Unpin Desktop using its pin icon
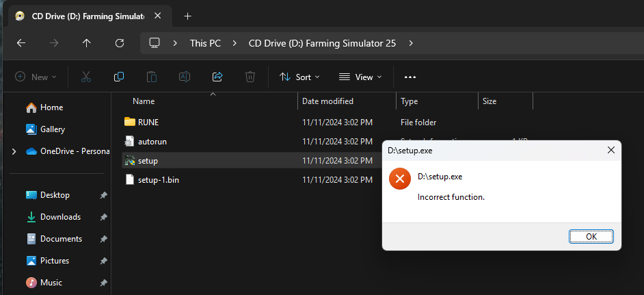The image size is (644, 295). click(103, 196)
